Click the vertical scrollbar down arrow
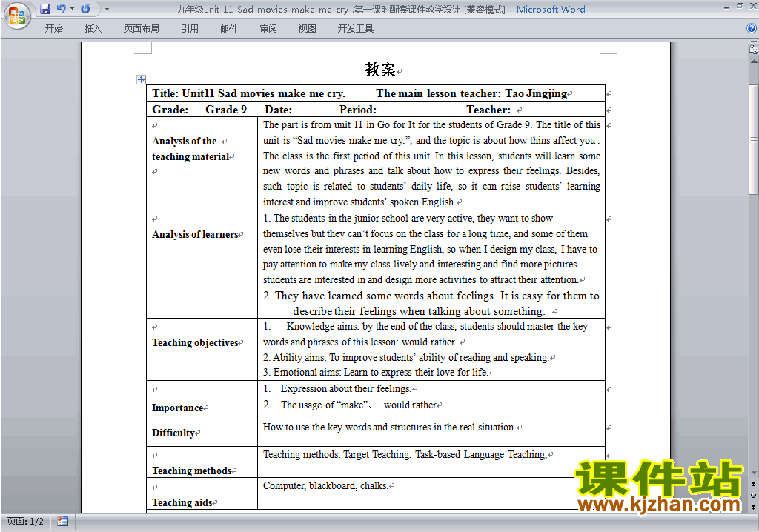 [x=754, y=472]
